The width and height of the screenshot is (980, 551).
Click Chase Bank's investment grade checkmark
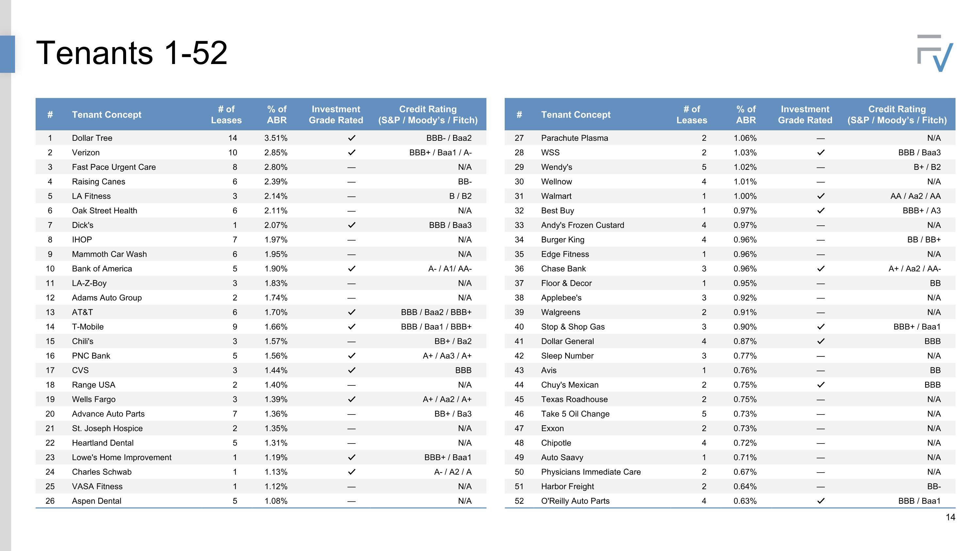click(x=821, y=269)
